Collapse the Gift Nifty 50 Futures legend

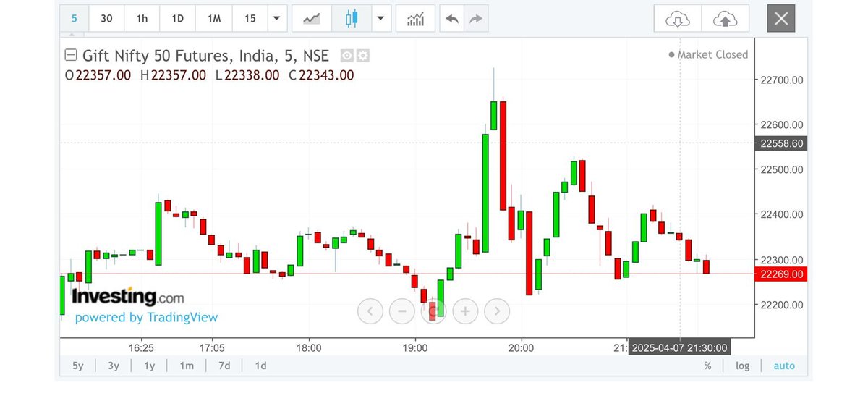[x=70, y=56]
